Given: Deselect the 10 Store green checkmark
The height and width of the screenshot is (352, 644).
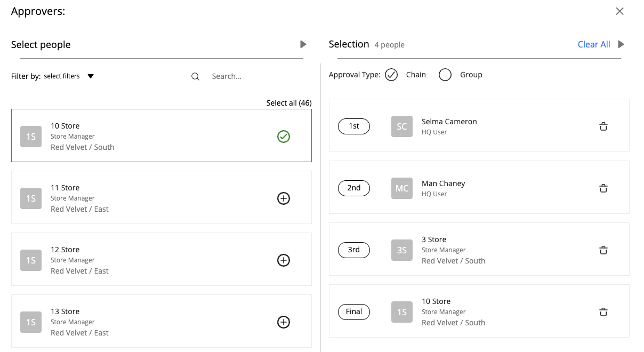Looking at the screenshot, I should [x=284, y=137].
